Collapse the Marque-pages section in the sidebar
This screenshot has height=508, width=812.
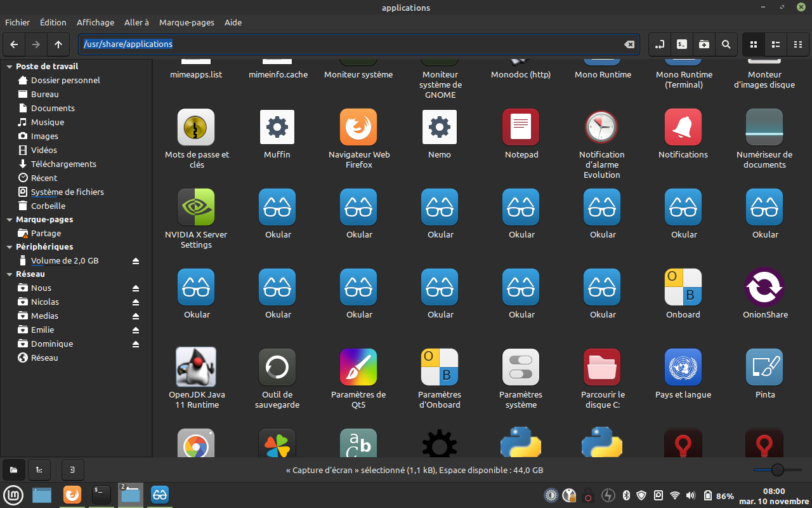[x=10, y=220]
